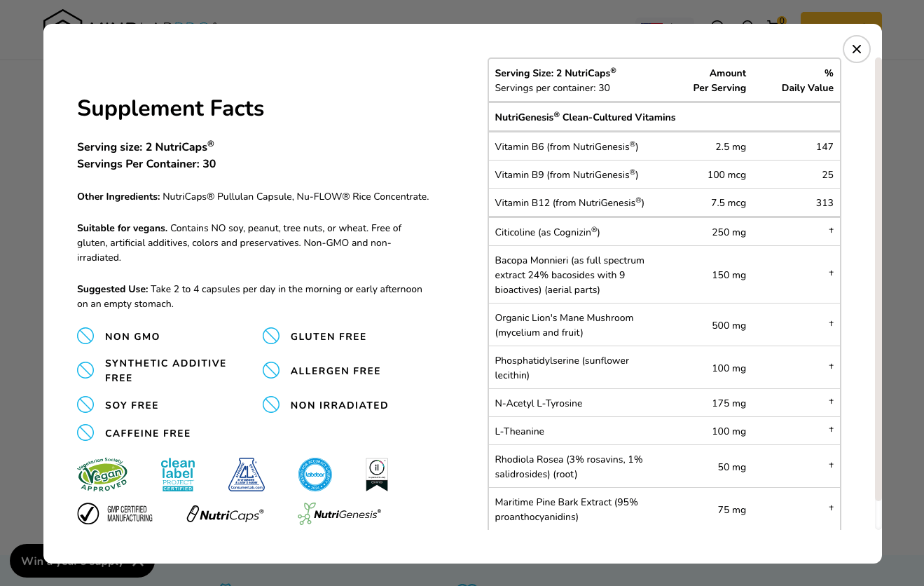This screenshot has height=586, width=924.
Task: Click the Citicoline (as Cognizin) table row
Action: [663, 232]
